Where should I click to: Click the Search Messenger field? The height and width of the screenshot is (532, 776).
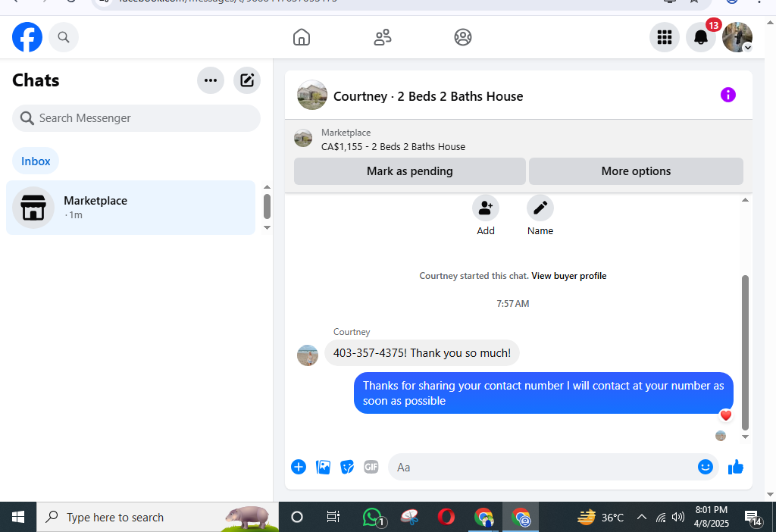136,118
